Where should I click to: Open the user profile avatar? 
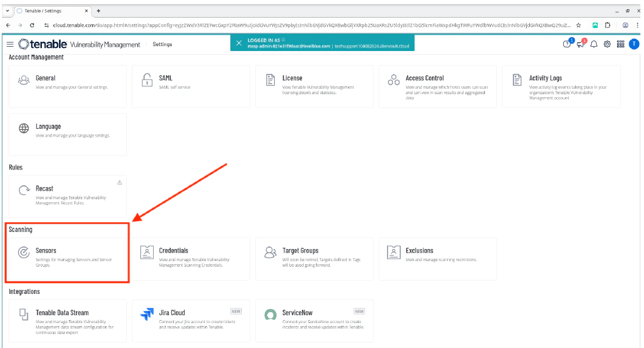(634, 44)
